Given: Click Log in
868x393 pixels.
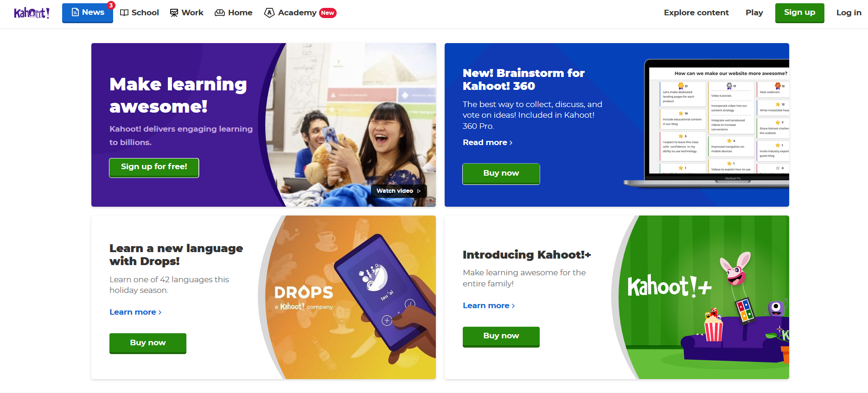Looking at the screenshot, I should coord(849,13).
